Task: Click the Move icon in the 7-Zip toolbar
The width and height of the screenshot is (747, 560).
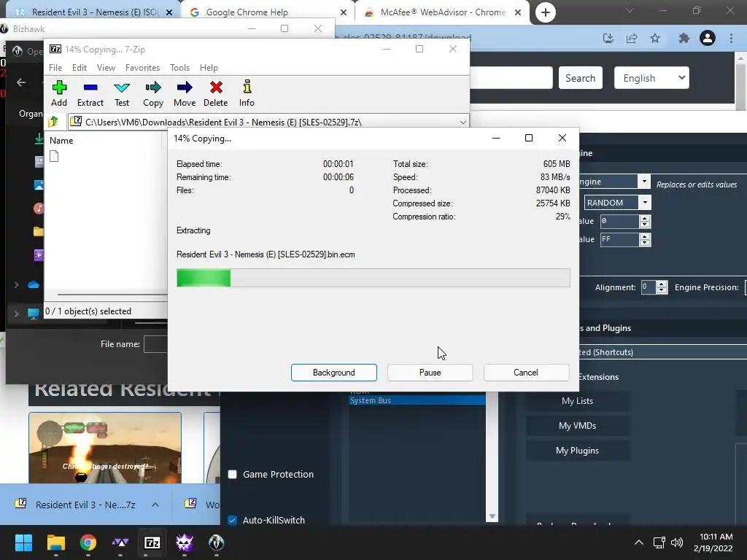Action: 185,87
